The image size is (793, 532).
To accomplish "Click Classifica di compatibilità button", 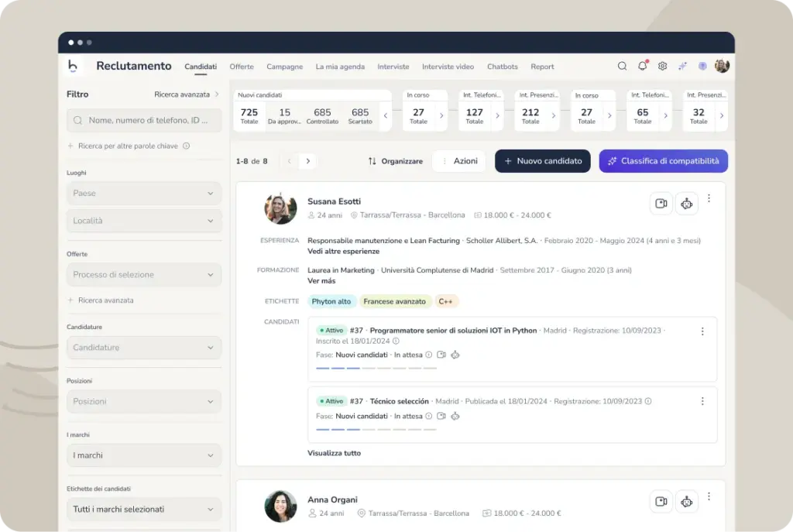I will coord(663,161).
